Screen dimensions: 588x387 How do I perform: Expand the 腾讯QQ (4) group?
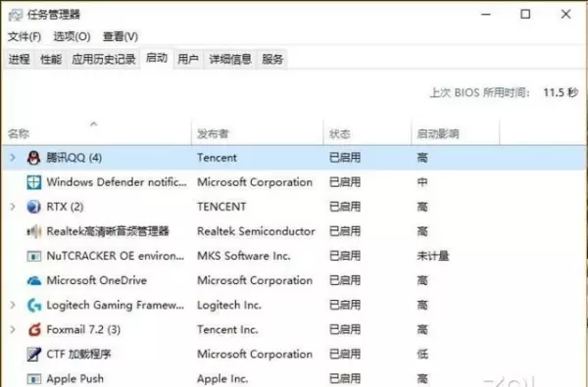click(13, 158)
